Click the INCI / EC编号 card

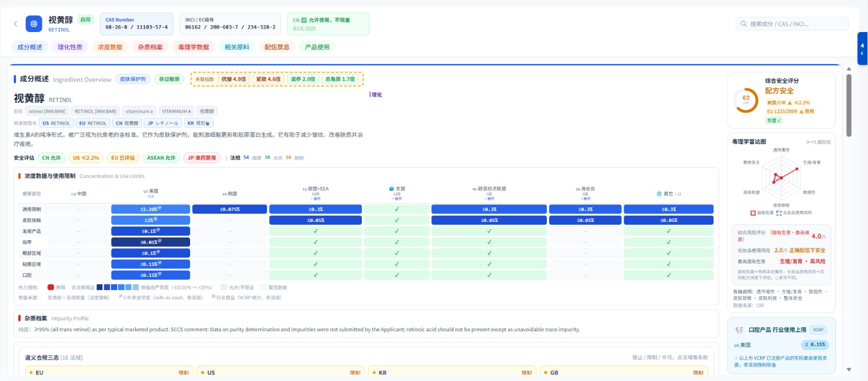click(x=230, y=23)
